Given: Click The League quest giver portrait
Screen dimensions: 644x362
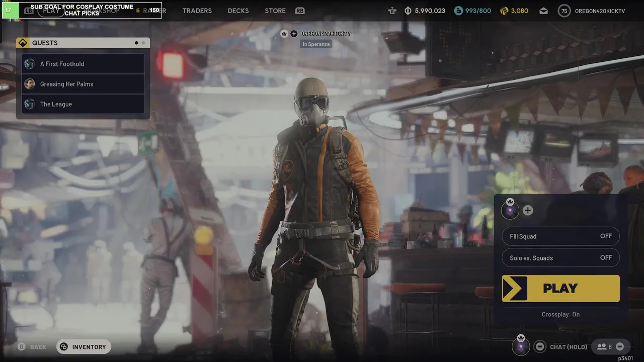Looking at the screenshot, I should pos(30,104).
